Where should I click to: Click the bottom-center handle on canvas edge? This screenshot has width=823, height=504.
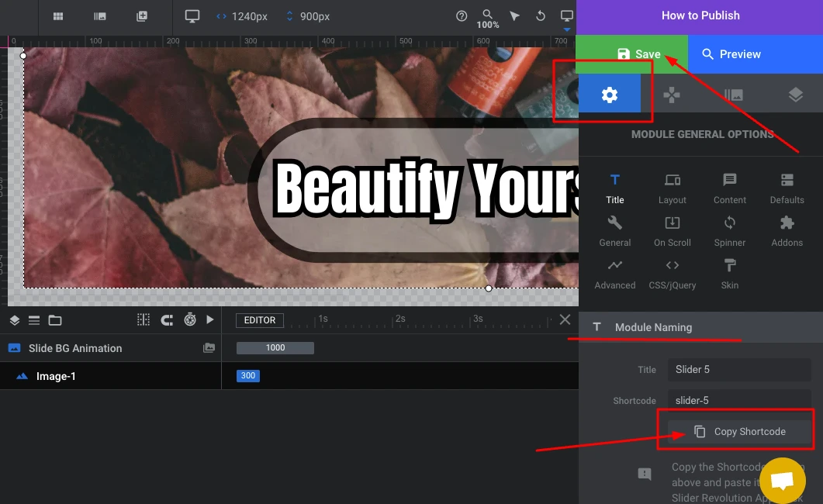click(x=489, y=288)
